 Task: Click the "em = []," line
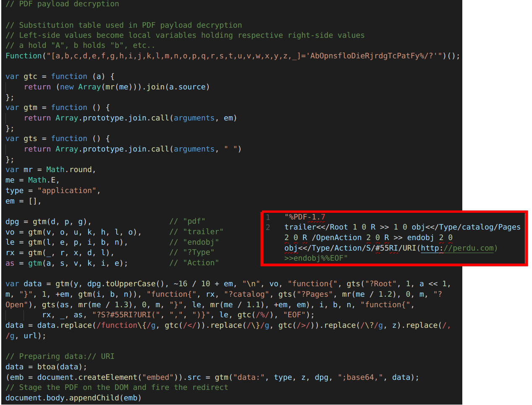24,201
